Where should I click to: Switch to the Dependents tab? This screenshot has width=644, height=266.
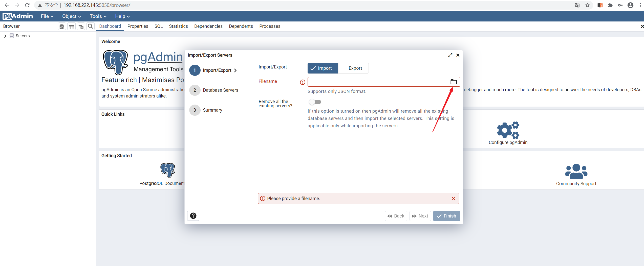(x=241, y=26)
